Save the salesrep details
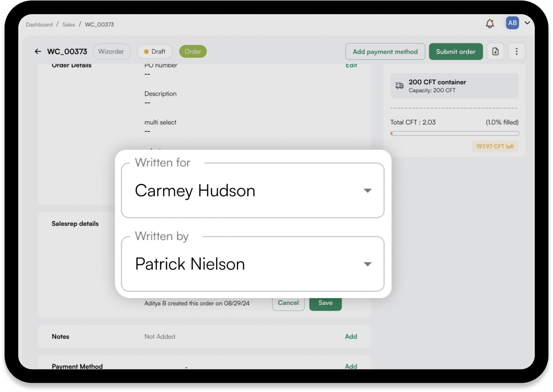553x392 pixels. [x=325, y=304]
